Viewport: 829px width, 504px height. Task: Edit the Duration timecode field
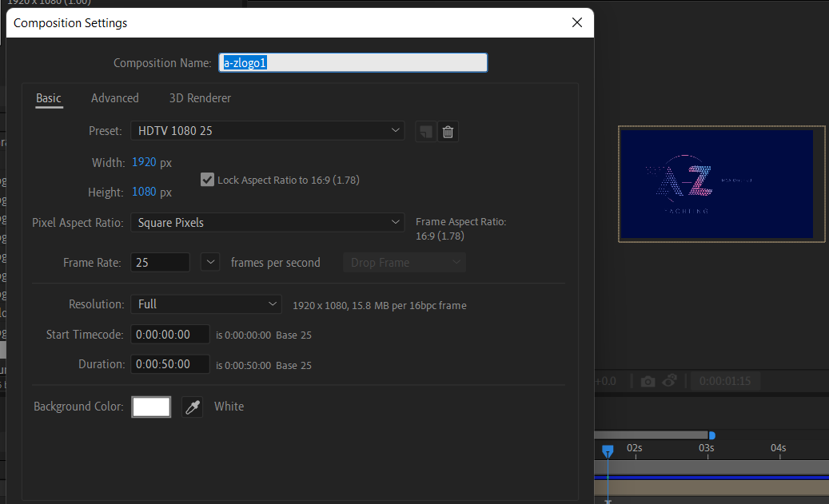point(169,363)
